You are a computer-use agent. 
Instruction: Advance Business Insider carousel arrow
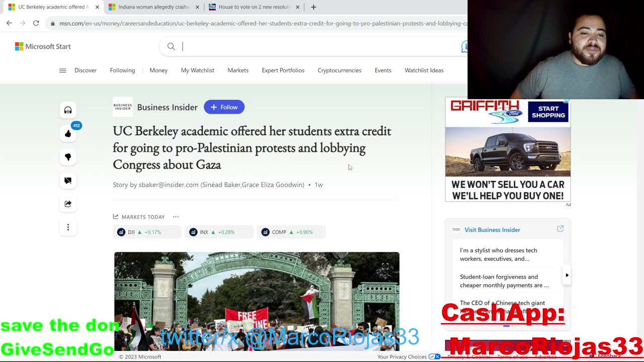pyautogui.click(x=567, y=276)
